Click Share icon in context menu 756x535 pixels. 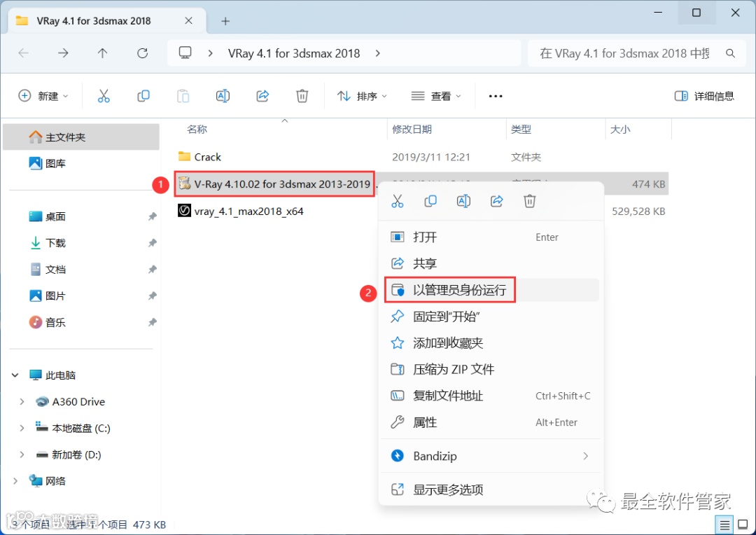coord(496,201)
